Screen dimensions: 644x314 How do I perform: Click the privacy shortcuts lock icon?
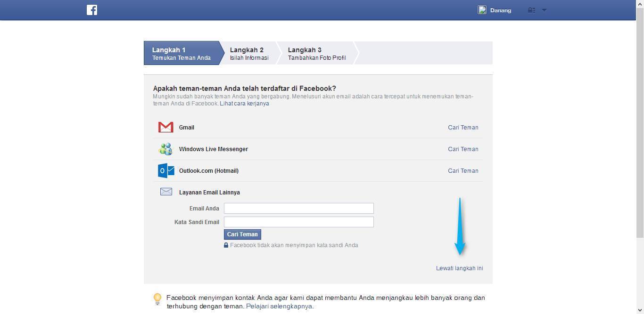pyautogui.click(x=531, y=10)
